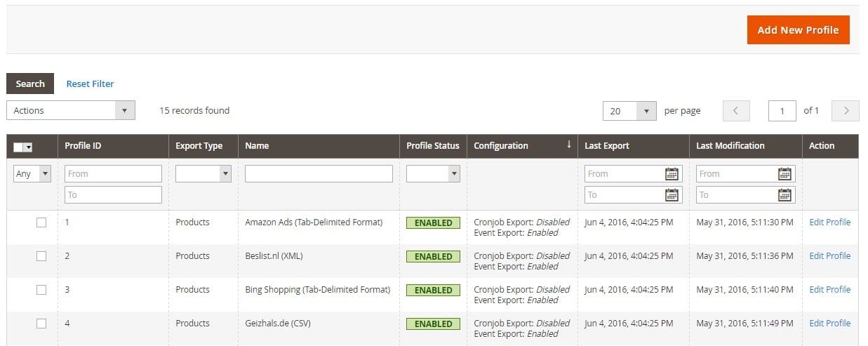This screenshot has width=868, height=346.
Task: Click ENABLED status badge for Amazon Ads
Action: pyautogui.click(x=433, y=223)
